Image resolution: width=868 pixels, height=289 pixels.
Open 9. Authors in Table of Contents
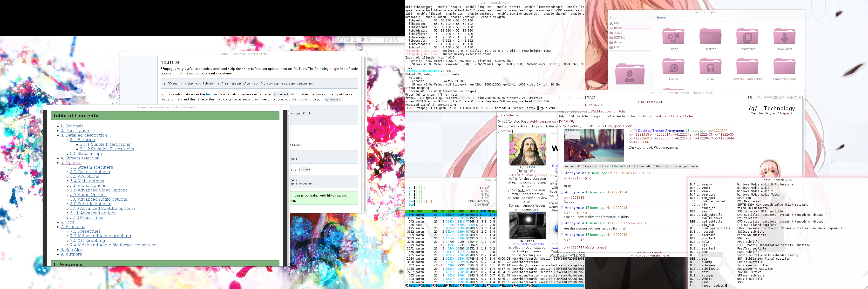(x=71, y=254)
